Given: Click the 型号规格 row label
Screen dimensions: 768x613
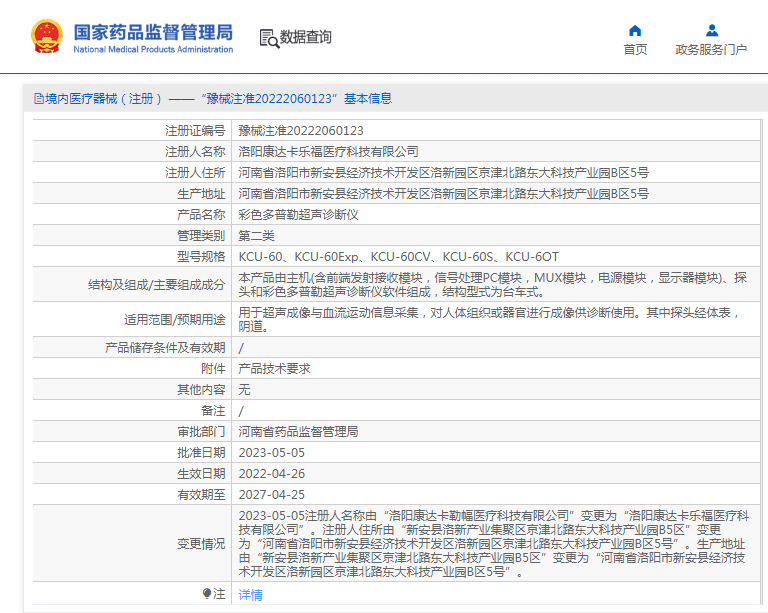Looking at the screenshot, I should pyautogui.click(x=201, y=257).
